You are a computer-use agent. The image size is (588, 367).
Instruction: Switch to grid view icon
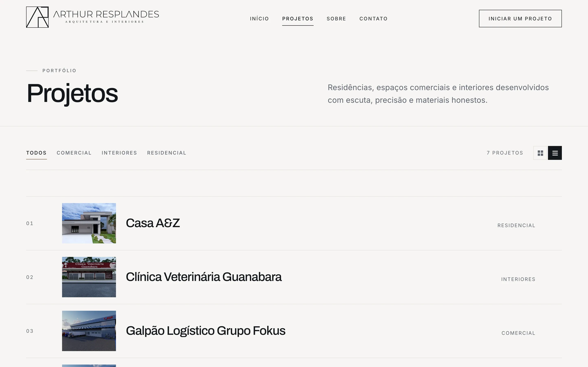click(x=540, y=153)
